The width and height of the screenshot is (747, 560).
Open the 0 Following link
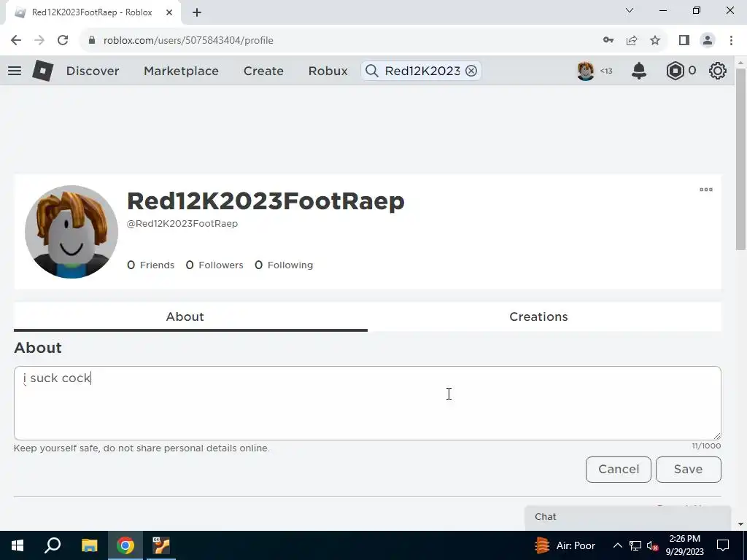pyautogui.click(x=284, y=265)
